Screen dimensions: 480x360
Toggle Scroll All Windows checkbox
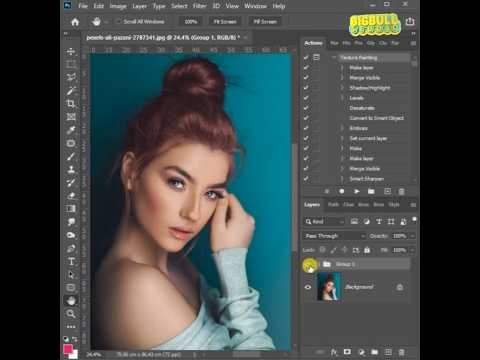[x=119, y=22]
